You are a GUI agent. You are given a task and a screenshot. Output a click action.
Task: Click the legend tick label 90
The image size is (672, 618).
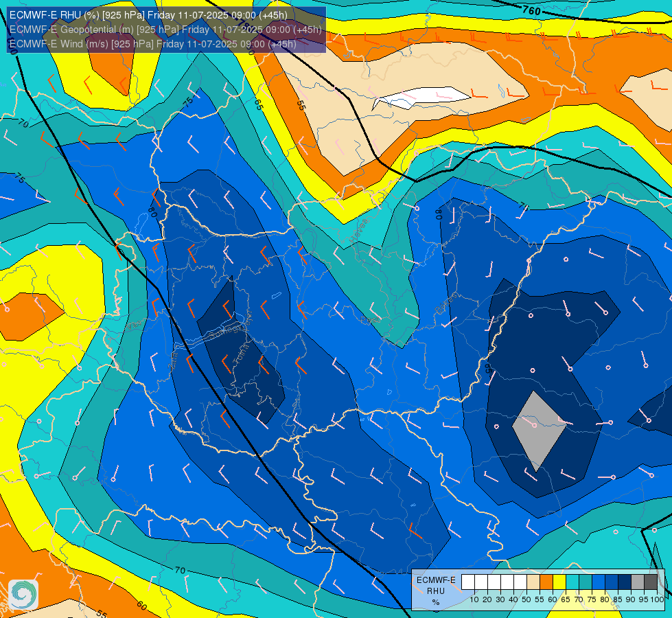[x=631, y=599]
